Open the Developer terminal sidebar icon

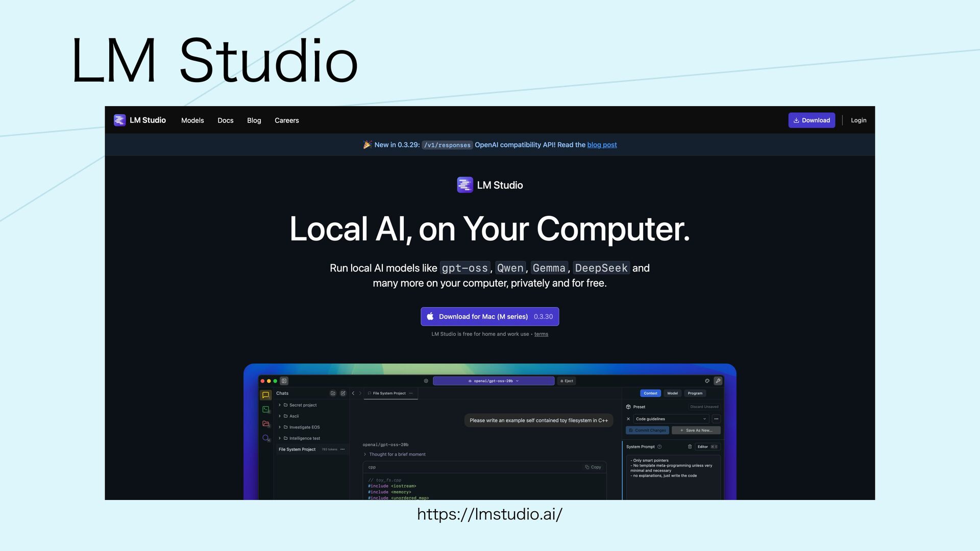click(x=265, y=409)
